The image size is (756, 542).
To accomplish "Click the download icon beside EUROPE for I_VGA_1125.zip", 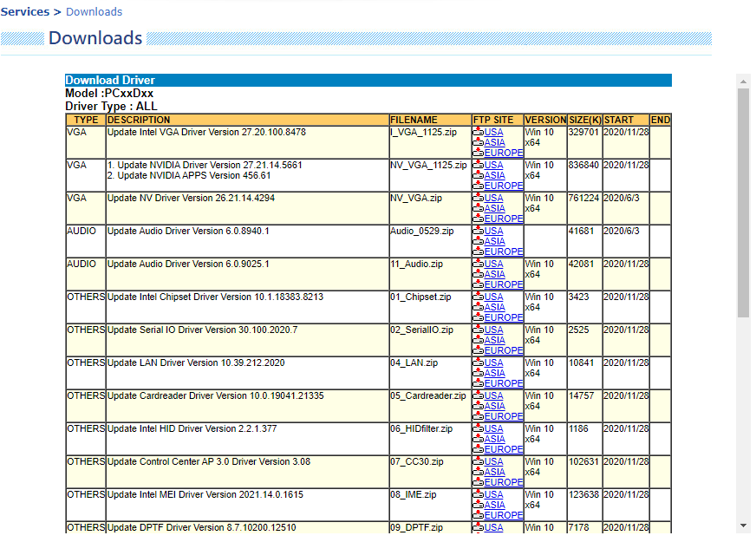I will tap(478, 153).
